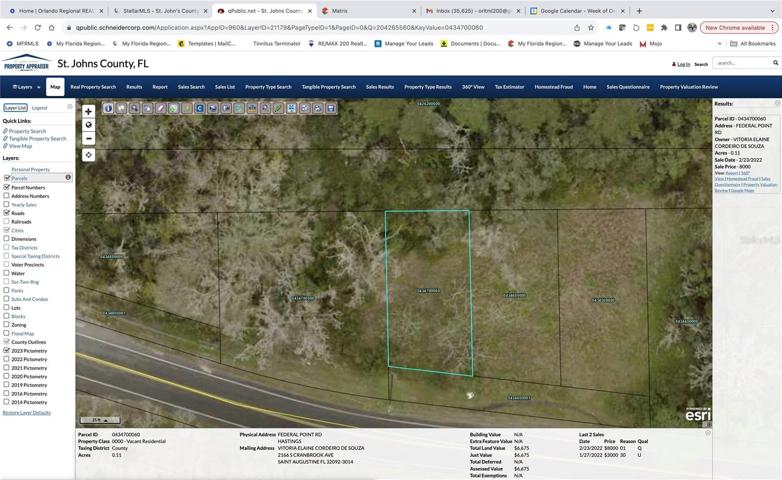
Task: Open Chrome tab list chevron
Action: click(x=773, y=10)
